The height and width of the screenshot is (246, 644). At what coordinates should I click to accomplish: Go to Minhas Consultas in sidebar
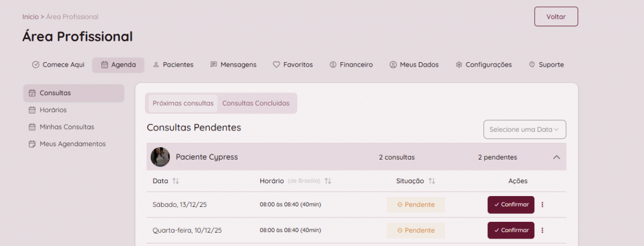tap(67, 127)
